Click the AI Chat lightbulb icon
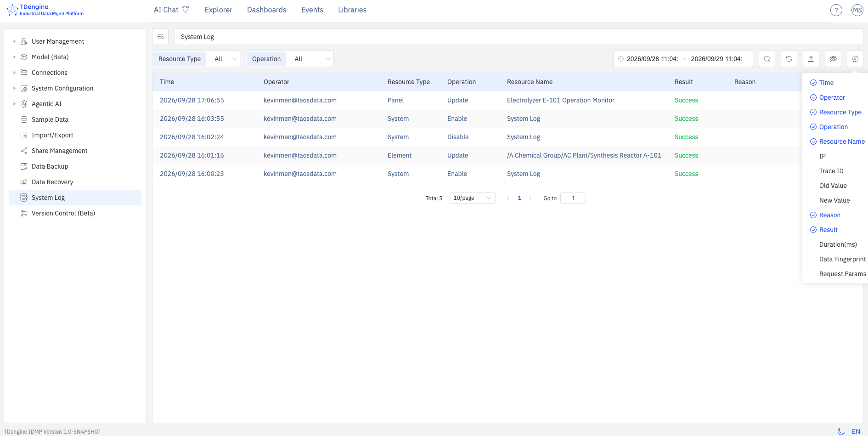 pyautogui.click(x=186, y=10)
